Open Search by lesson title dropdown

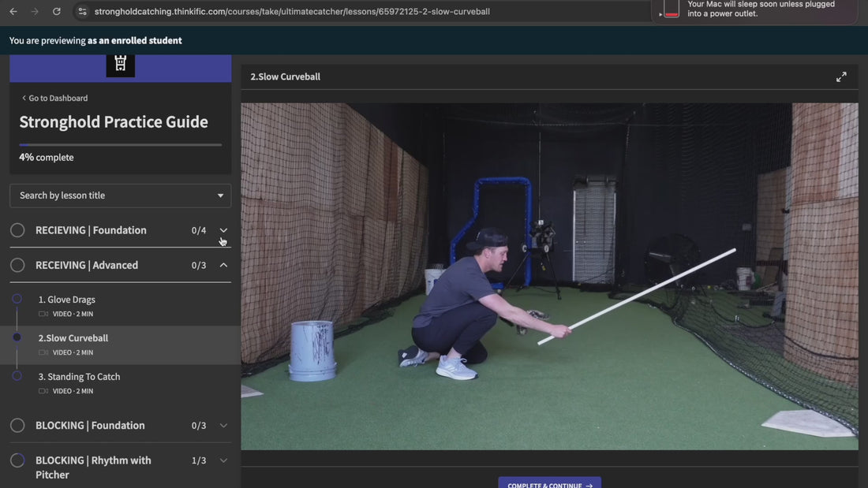click(121, 196)
